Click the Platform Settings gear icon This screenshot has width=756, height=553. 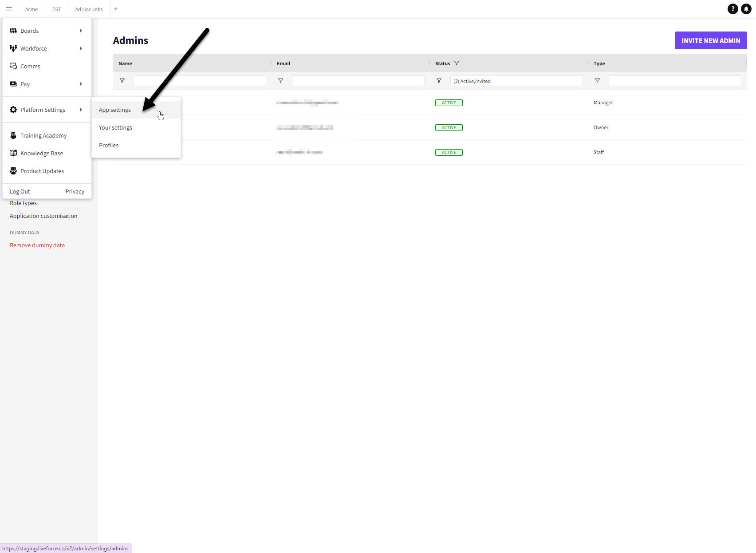13,110
